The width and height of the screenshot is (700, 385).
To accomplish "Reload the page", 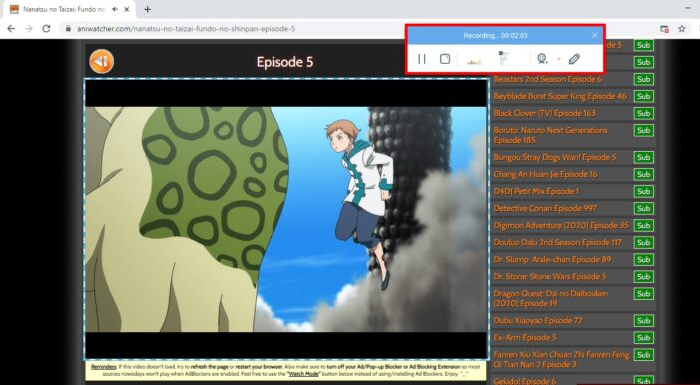I will [46, 29].
